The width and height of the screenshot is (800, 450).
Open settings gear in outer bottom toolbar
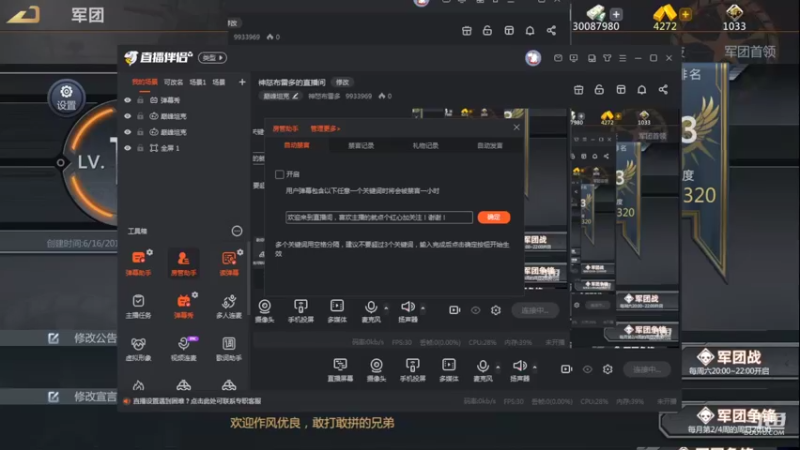pos(608,369)
